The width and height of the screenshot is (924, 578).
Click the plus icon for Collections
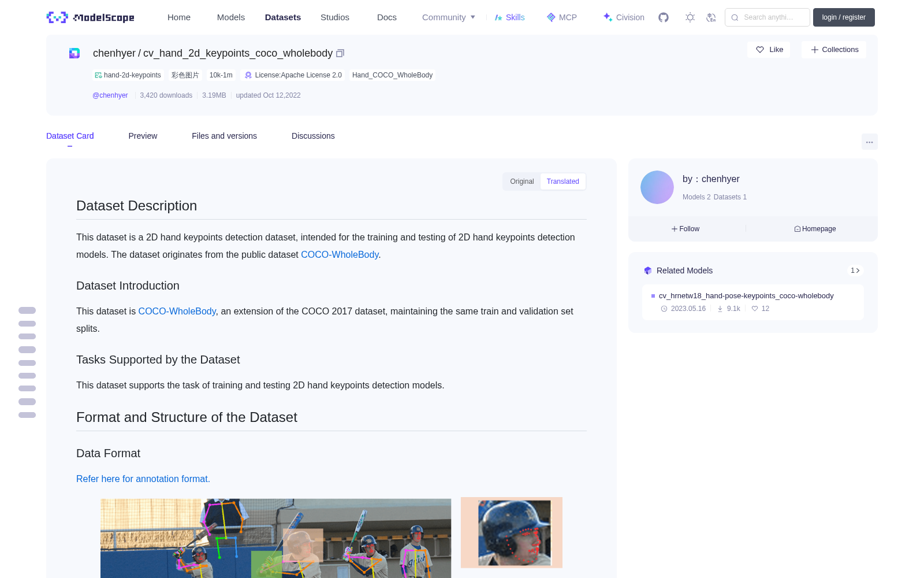click(x=815, y=50)
